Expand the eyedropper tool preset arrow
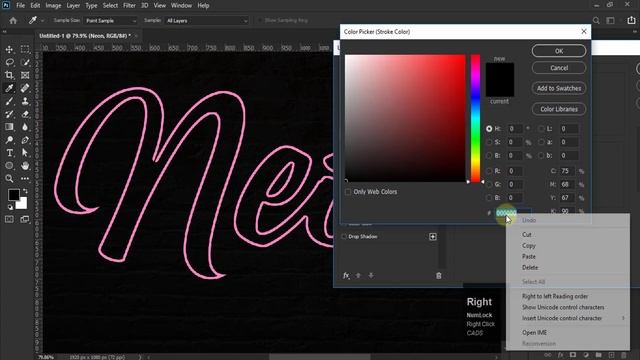This screenshot has width=640, height=360. (x=42, y=21)
